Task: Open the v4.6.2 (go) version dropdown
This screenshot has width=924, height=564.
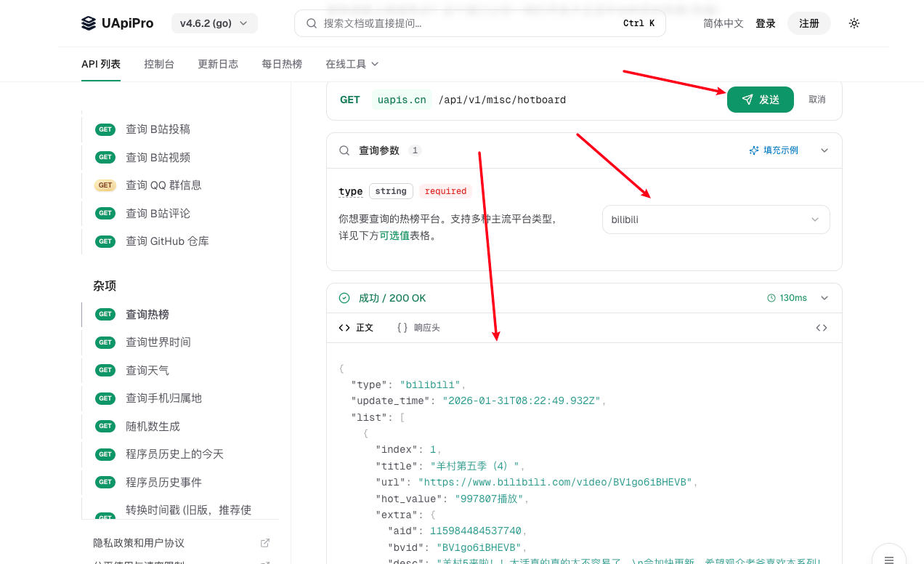Action: point(214,23)
